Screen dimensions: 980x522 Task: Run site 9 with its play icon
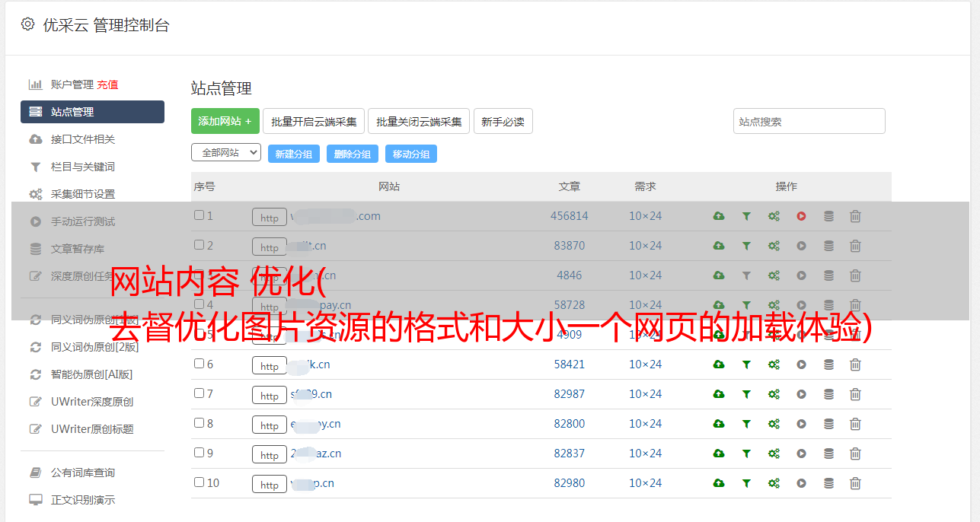[x=801, y=454]
